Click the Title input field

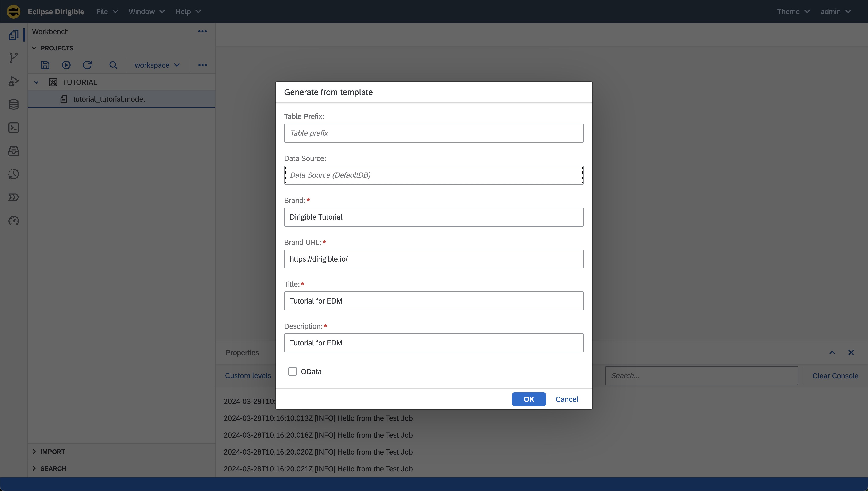434,301
